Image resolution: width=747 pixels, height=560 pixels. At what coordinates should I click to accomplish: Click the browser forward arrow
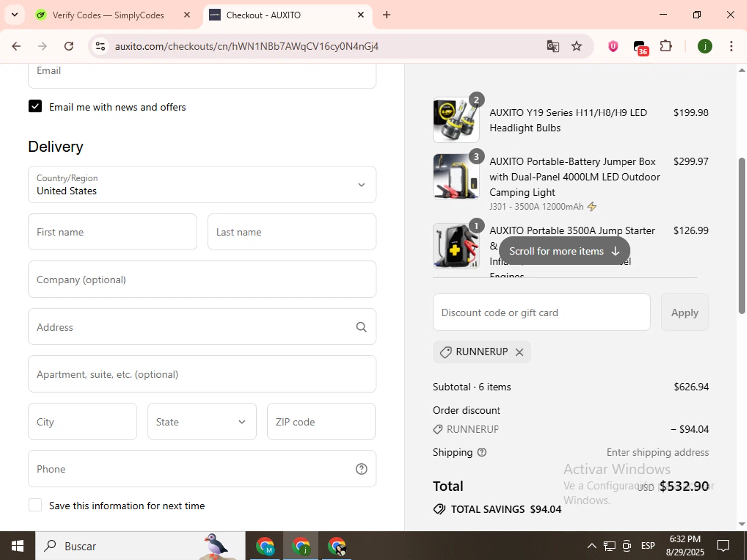click(x=42, y=46)
